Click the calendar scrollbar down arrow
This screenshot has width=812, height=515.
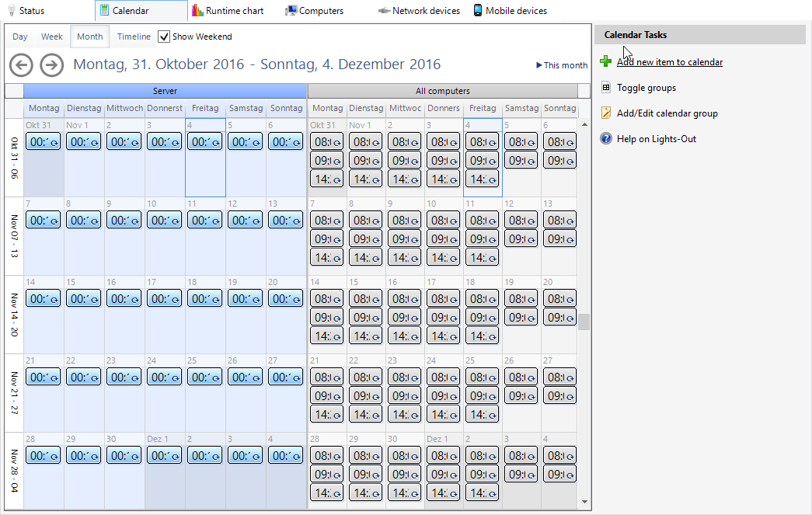click(584, 502)
